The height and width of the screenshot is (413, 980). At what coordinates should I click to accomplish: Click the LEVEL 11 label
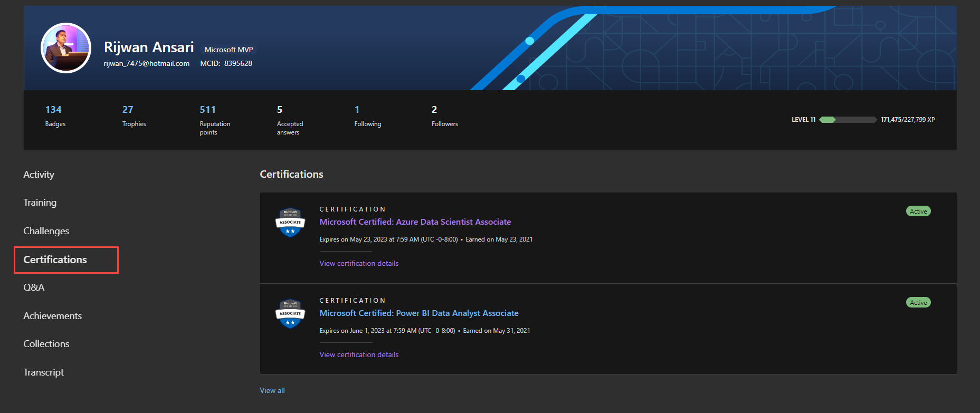coord(803,120)
